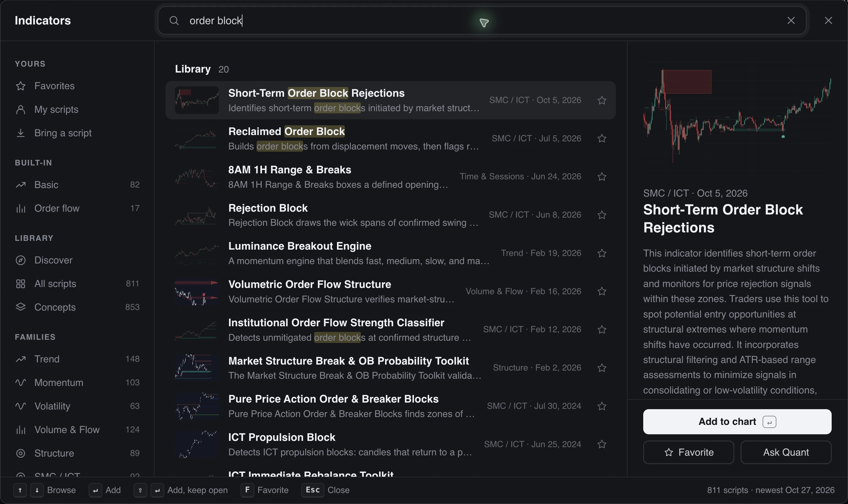848x504 pixels.
Task: Star Pure Price Action Order & Breaker Blocks
Action: pyautogui.click(x=602, y=406)
